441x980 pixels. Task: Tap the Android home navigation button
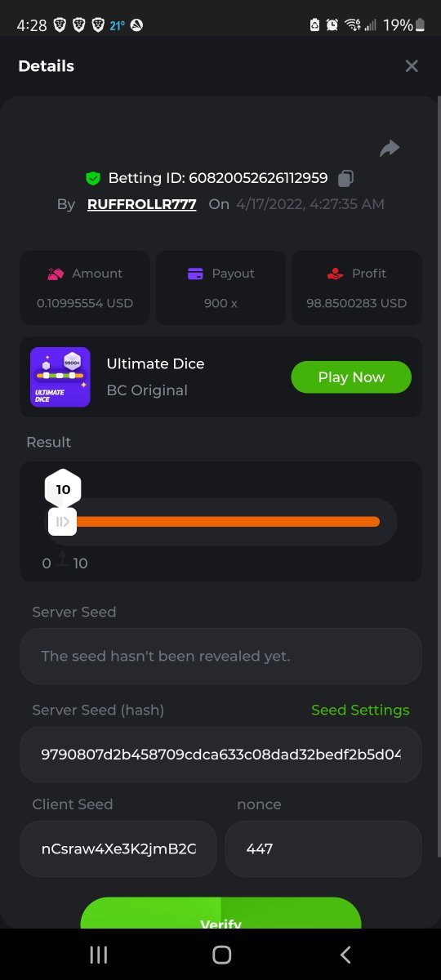221,955
